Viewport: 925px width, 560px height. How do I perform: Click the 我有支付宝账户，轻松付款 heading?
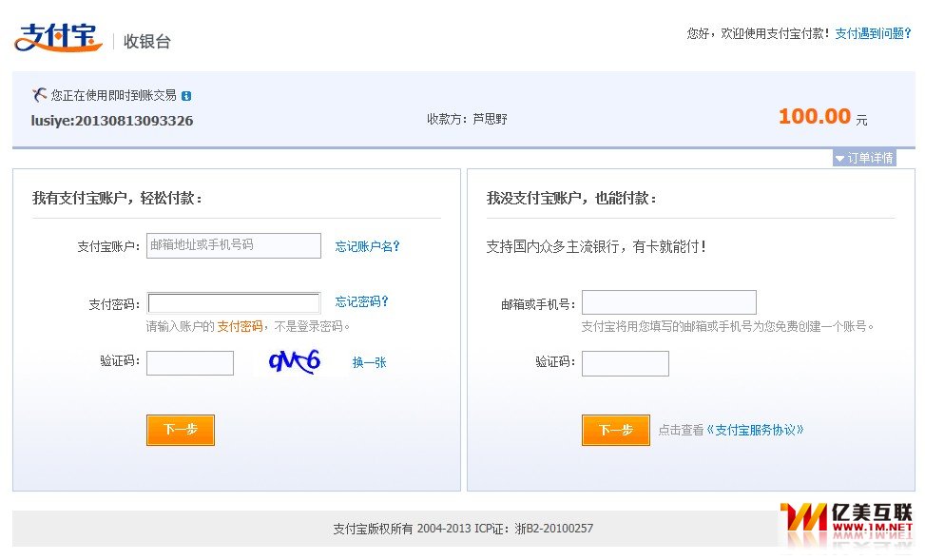117,199
